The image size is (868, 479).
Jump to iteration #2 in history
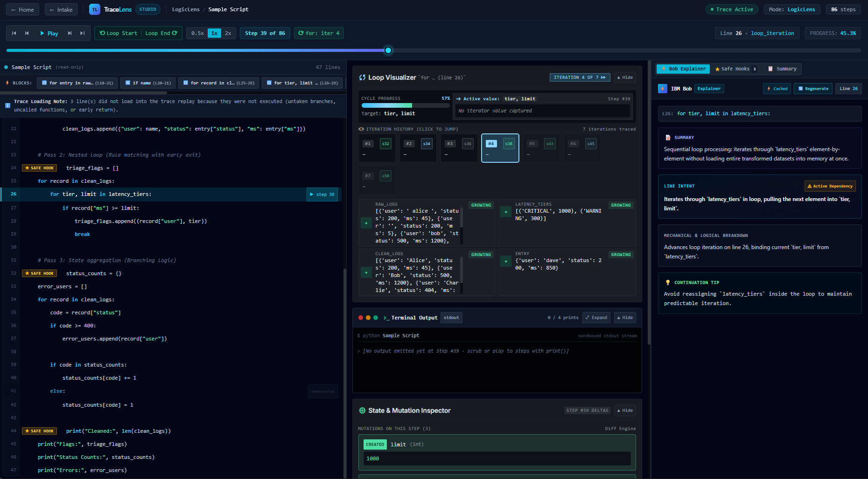419,148
